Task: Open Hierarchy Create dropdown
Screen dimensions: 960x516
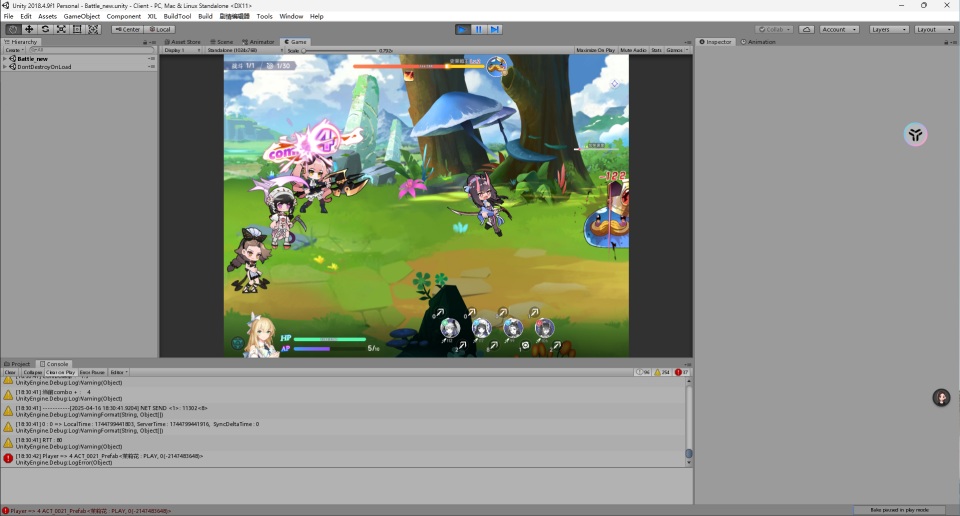Action: coord(14,50)
